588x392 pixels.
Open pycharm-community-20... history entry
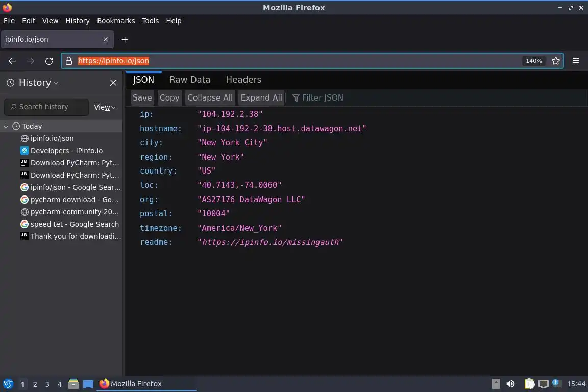click(x=75, y=212)
